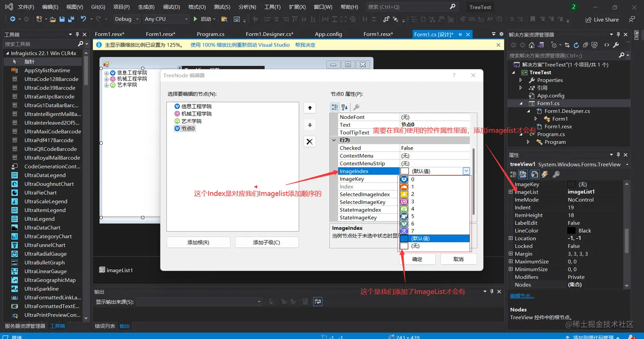Show events with the lightning bolt icon
644x339 pixels.
point(544,174)
